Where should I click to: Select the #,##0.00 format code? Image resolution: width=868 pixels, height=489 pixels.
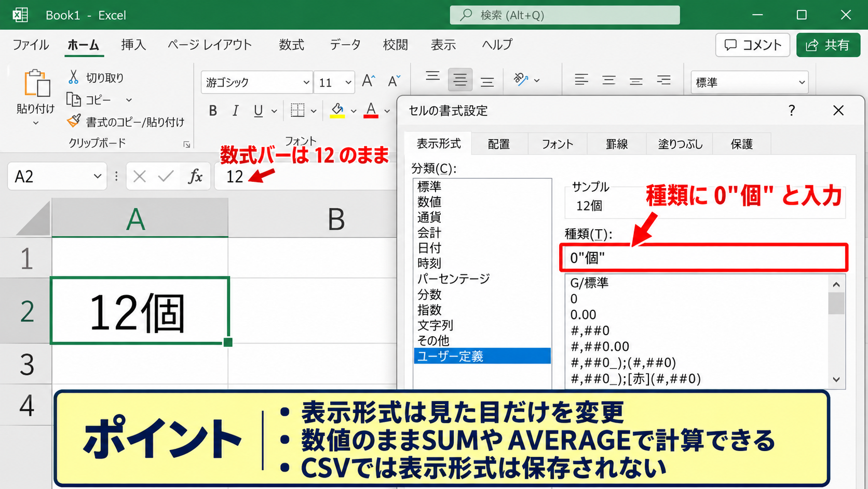[600, 347]
